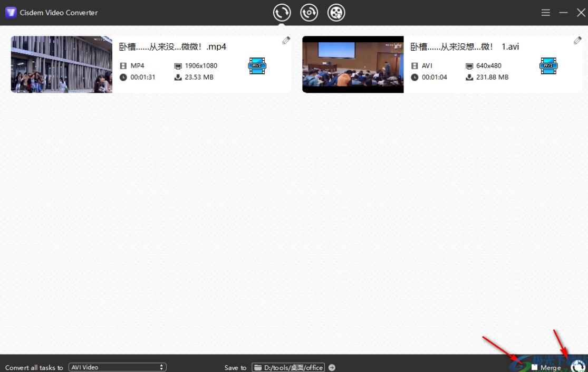Click the 'Convert all tasks to' label
588x372 pixels.
coord(34,367)
